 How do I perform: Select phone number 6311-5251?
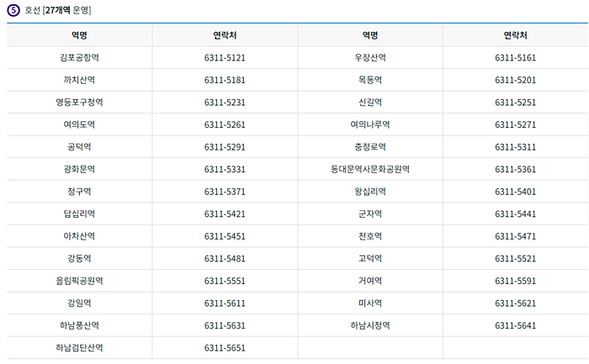515,103
